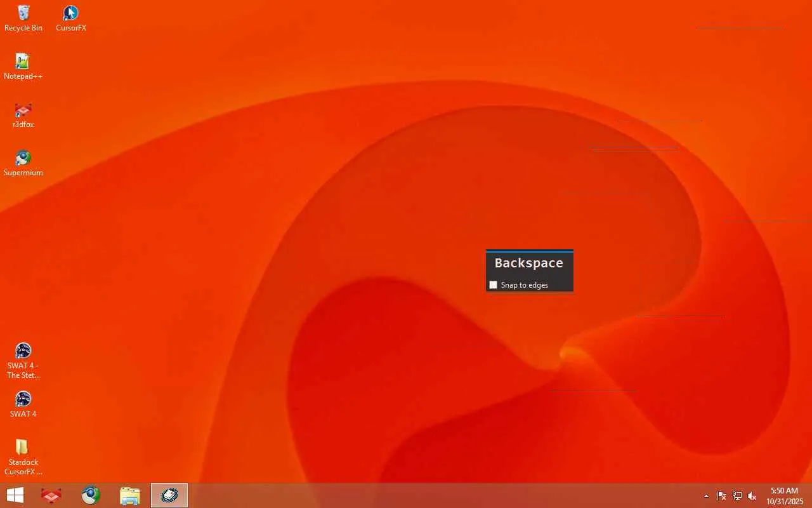
Task: Launch Supermium from the taskbar
Action: tap(91, 495)
